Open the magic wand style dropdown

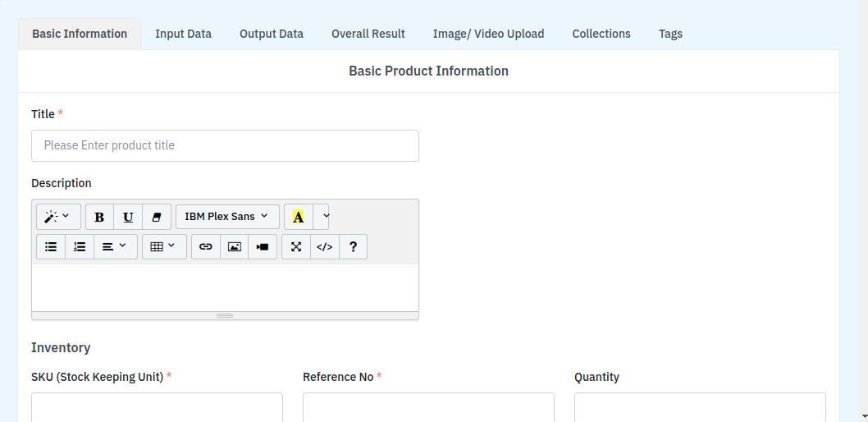click(x=58, y=217)
